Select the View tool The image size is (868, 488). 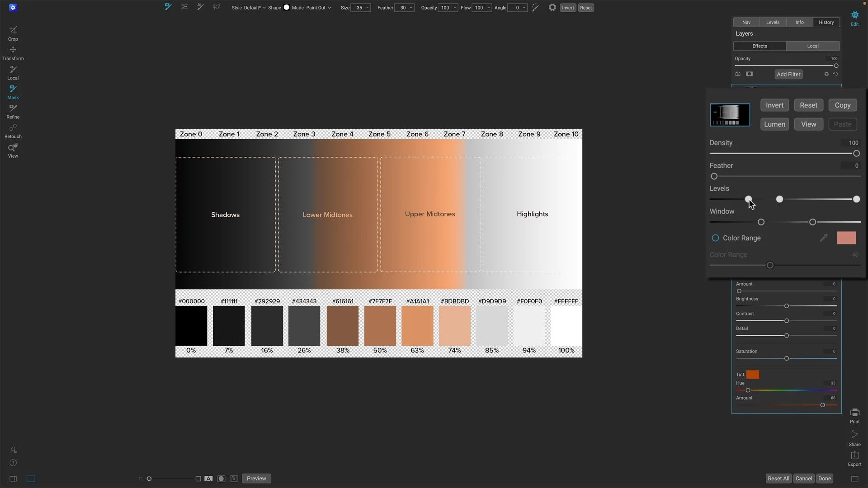(13, 150)
